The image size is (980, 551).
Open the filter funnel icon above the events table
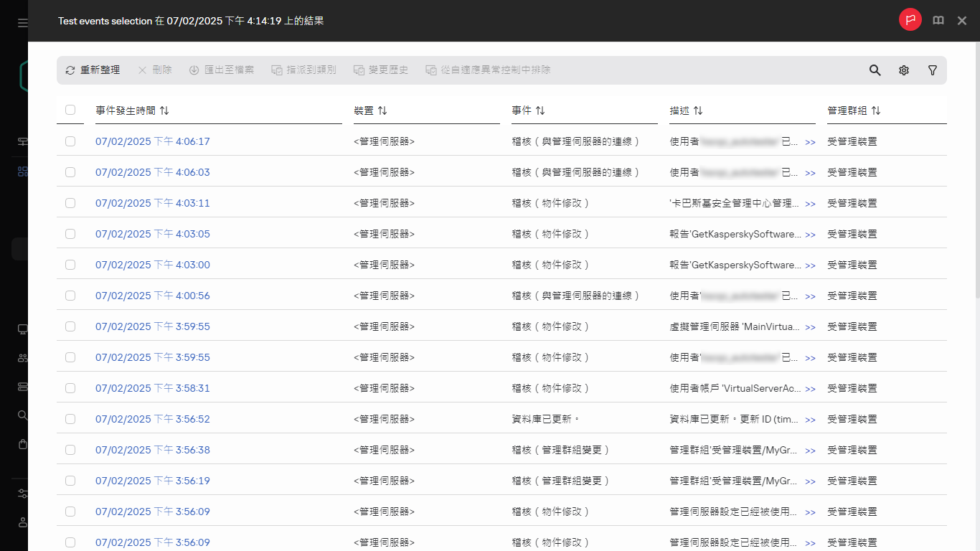pyautogui.click(x=933, y=70)
